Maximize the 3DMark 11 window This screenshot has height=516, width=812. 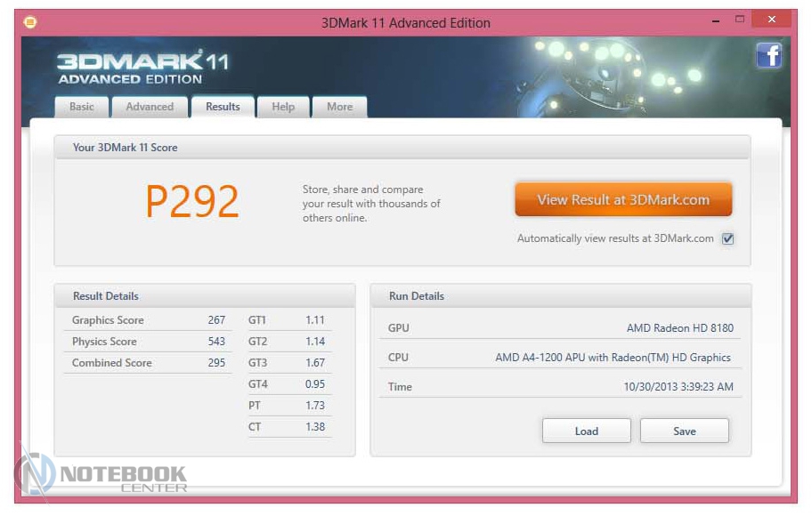click(739, 20)
